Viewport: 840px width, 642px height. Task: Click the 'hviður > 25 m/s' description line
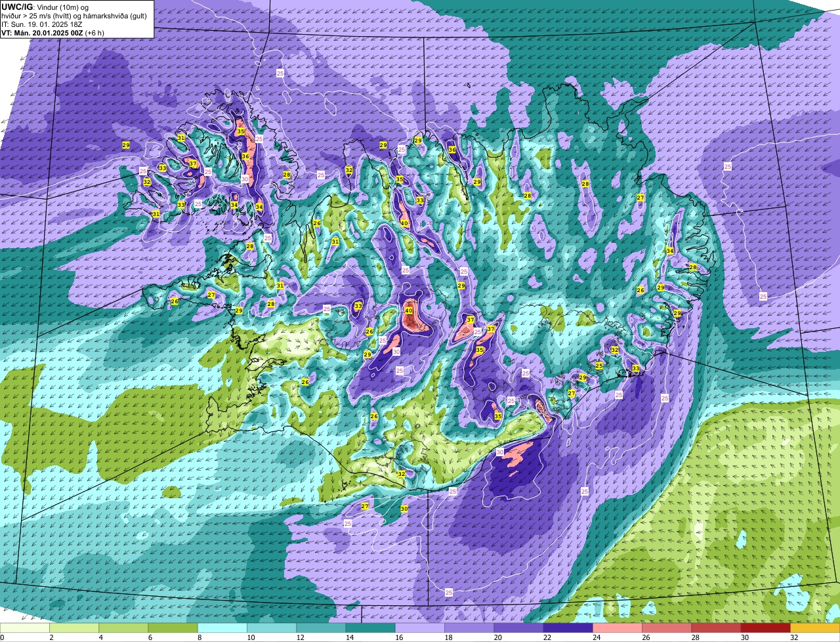[74, 16]
